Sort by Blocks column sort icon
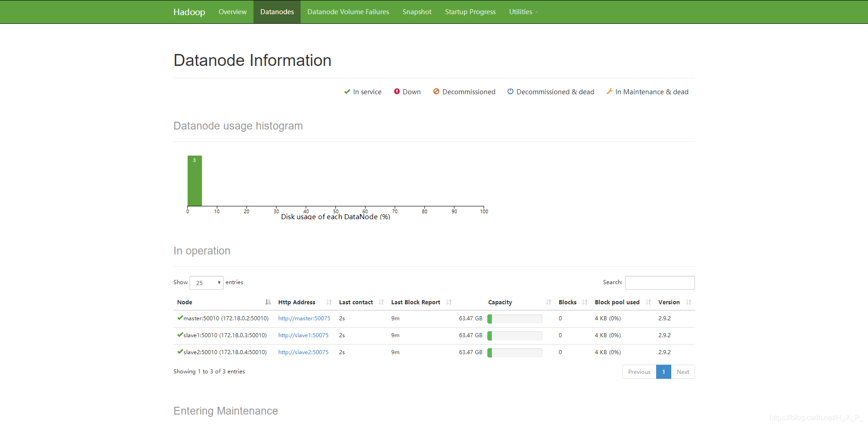The image size is (868, 426). 585,302
